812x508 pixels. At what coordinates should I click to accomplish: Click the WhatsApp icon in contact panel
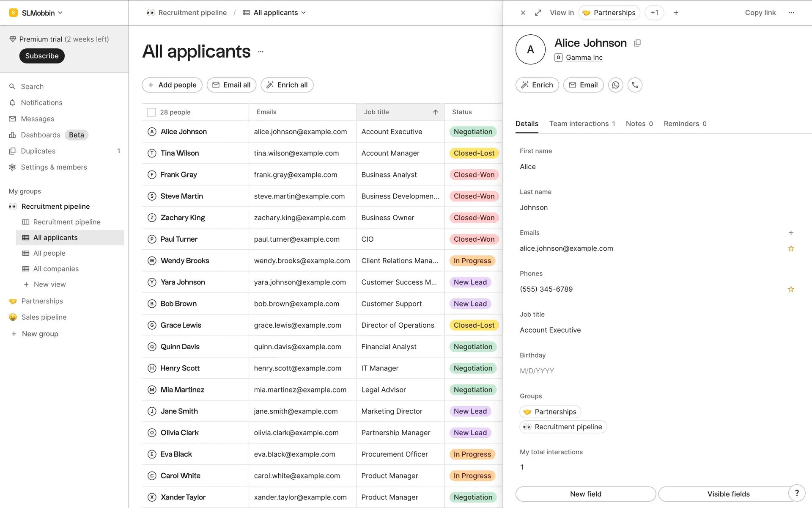[x=615, y=85]
